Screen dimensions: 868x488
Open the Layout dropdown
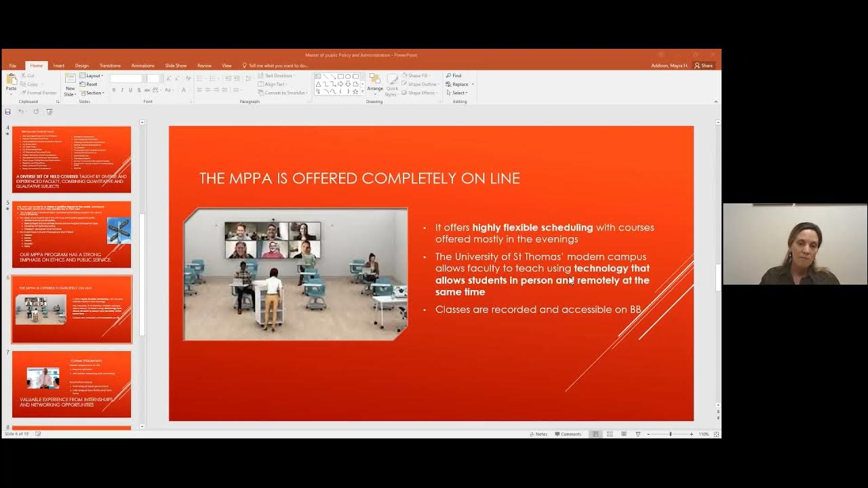(91, 75)
